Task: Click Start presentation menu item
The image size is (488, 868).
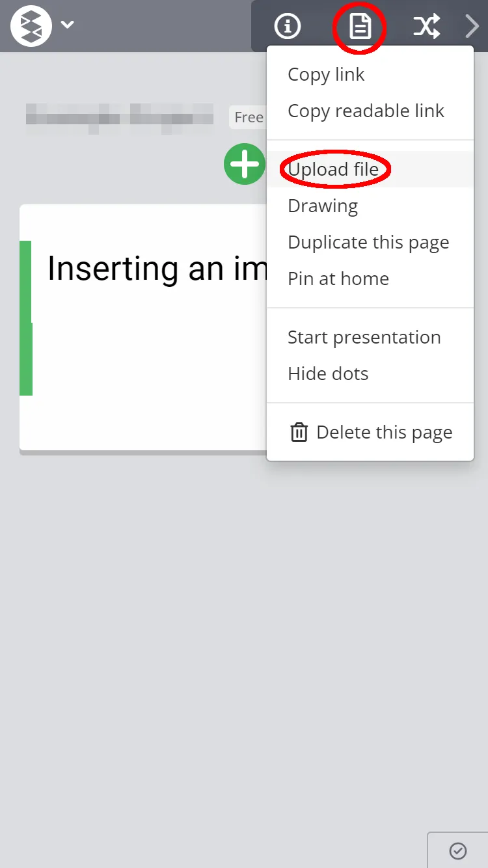Action: tap(364, 337)
